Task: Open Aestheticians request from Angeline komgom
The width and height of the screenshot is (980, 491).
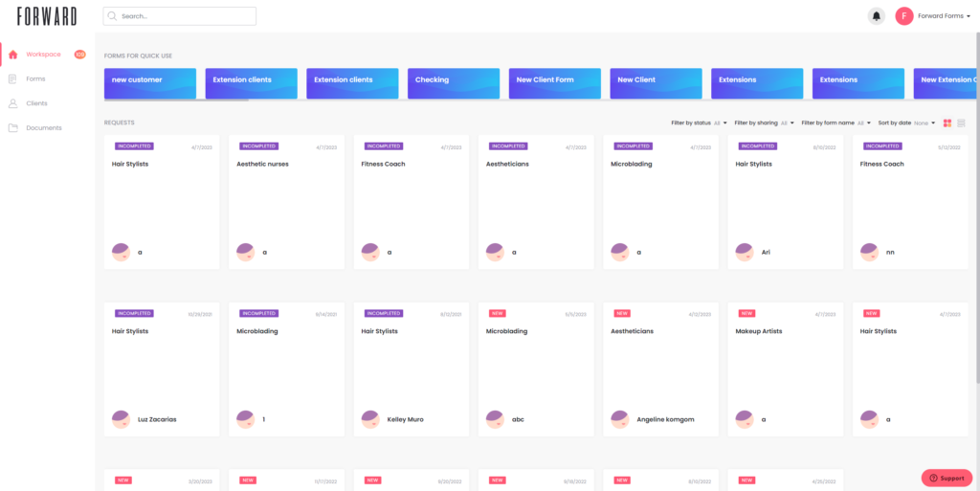Action: [x=660, y=369]
